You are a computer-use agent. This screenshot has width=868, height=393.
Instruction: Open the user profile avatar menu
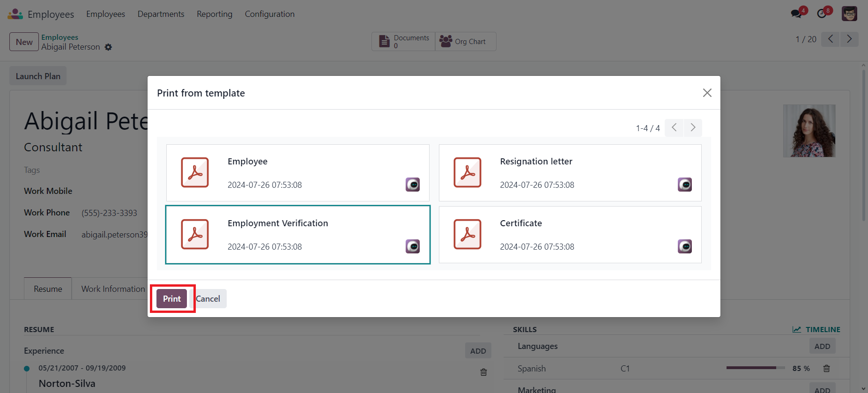pos(849,14)
